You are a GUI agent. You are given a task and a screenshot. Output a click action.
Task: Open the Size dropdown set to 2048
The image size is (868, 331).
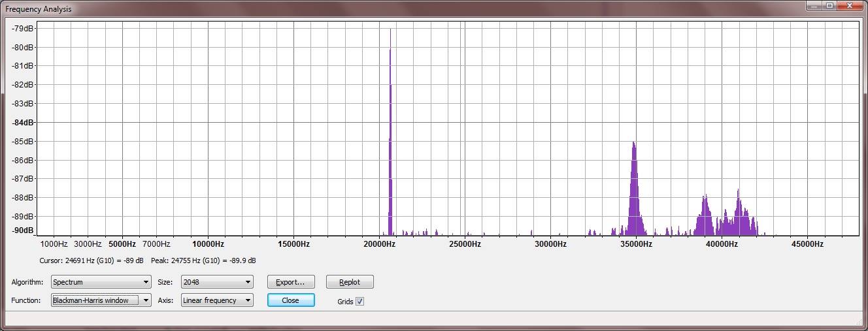[217, 282]
